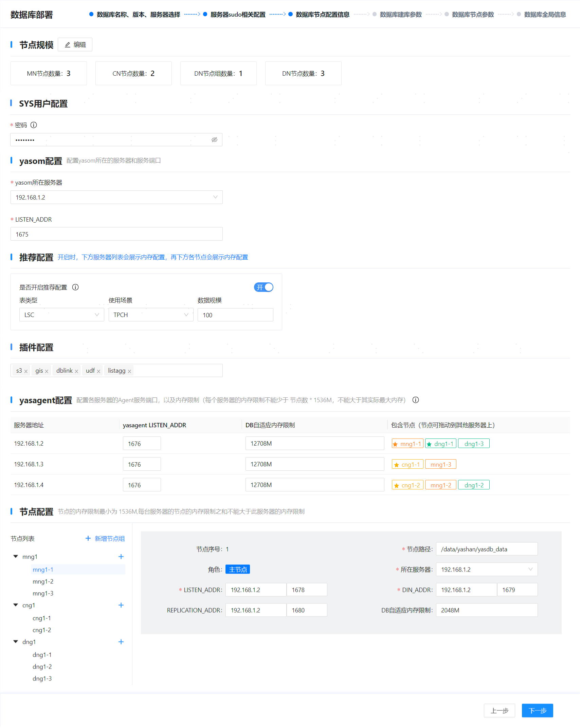580x728 pixels.
Task: Remove the s3 plugin tag
Action: (26, 371)
